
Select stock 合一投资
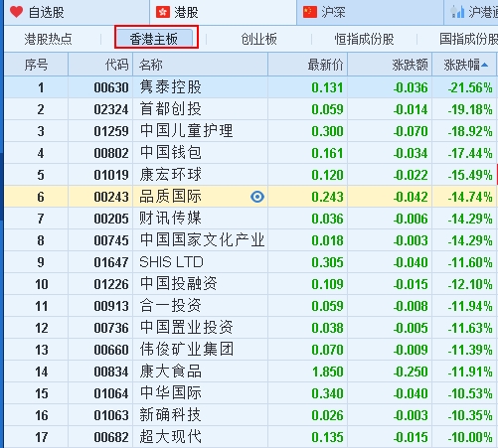pos(171,306)
